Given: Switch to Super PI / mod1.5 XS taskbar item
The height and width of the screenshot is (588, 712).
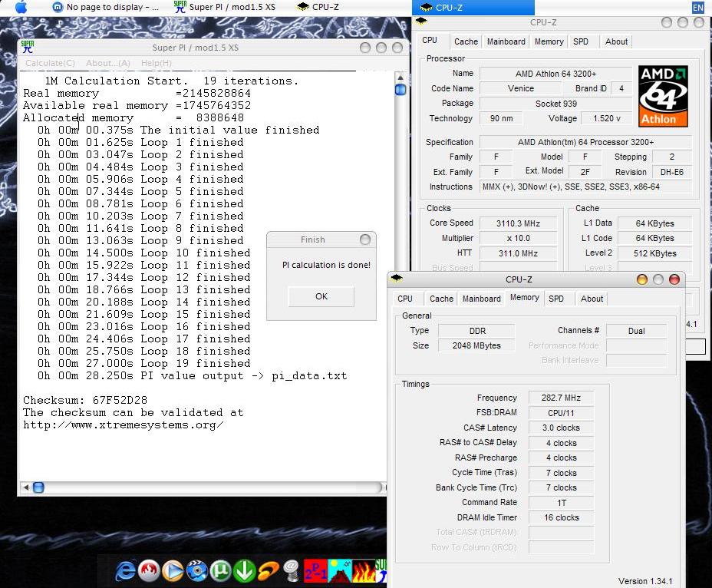Looking at the screenshot, I should pyautogui.click(x=225, y=7).
